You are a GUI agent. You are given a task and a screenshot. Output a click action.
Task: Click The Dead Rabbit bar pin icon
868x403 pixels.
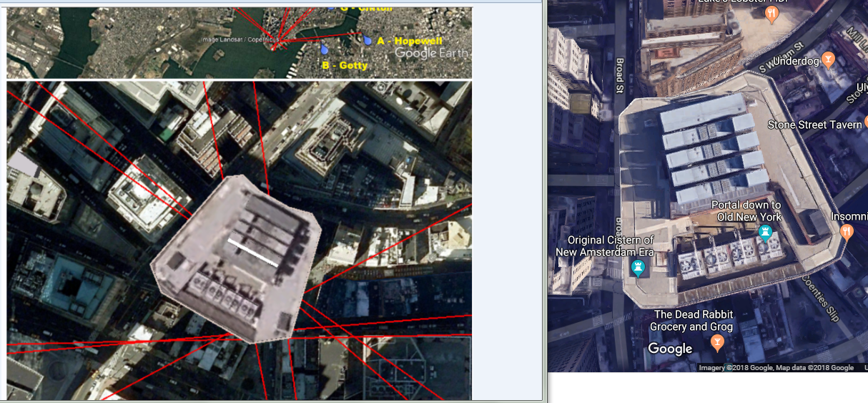(x=717, y=344)
